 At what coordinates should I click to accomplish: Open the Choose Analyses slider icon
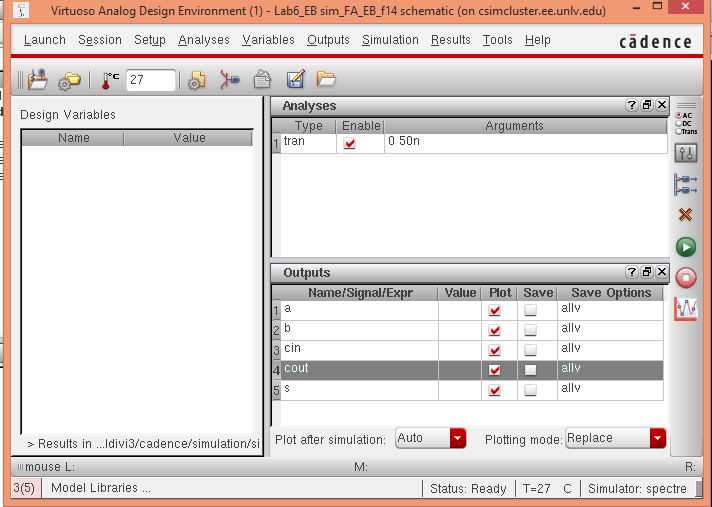coord(685,153)
